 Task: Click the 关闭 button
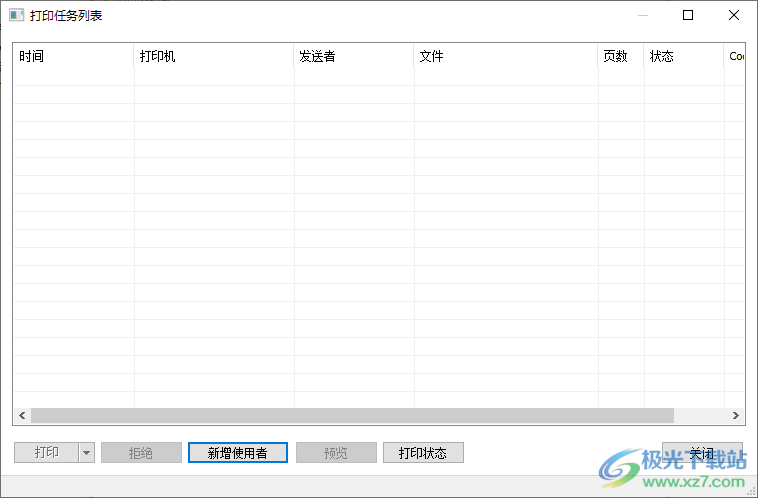(702, 453)
